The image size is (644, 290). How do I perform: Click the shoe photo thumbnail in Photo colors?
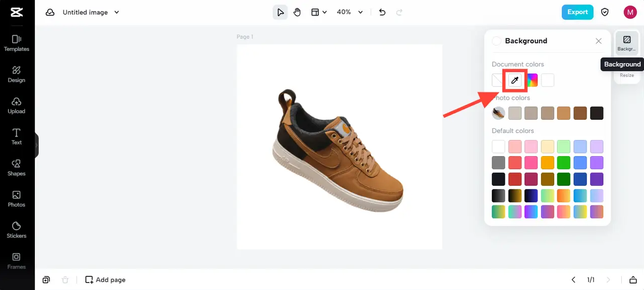[x=498, y=113]
